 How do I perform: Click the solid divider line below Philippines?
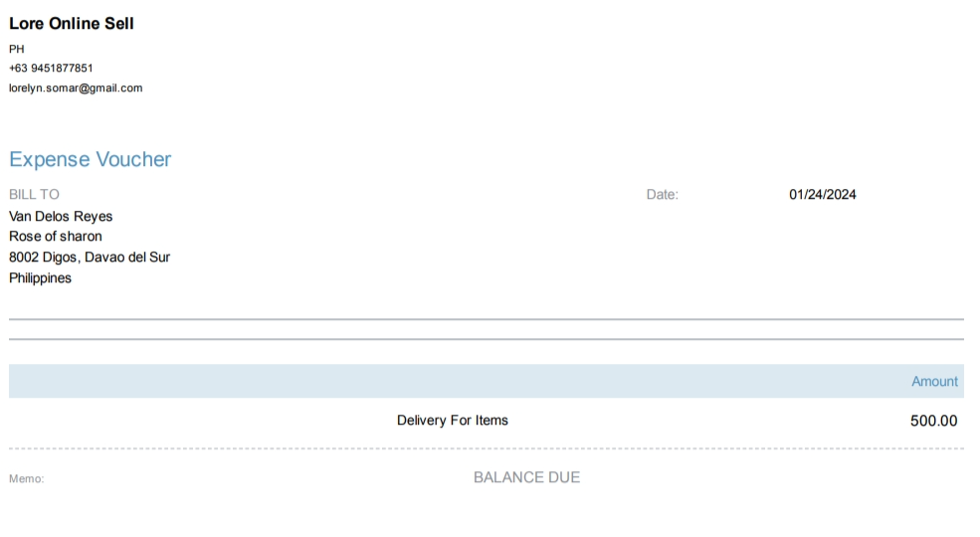click(x=486, y=319)
